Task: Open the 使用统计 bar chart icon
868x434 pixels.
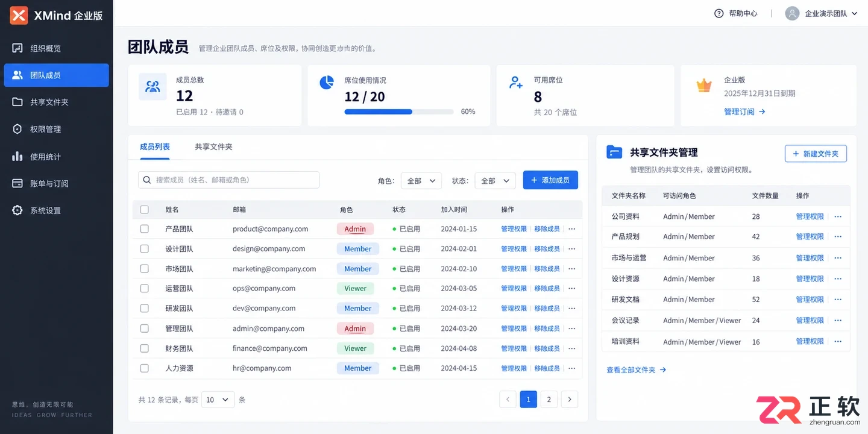Action: [17, 157]
